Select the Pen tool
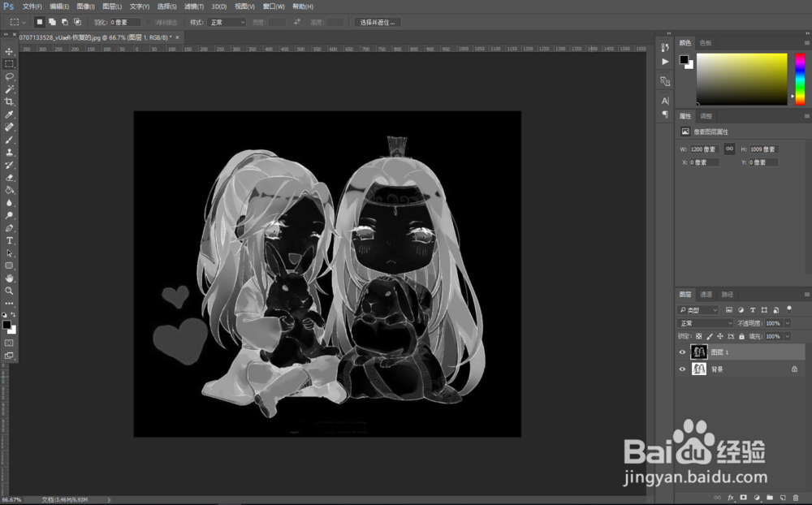The height and width of the screenshot is (505, 812). [x=9, y=228]
